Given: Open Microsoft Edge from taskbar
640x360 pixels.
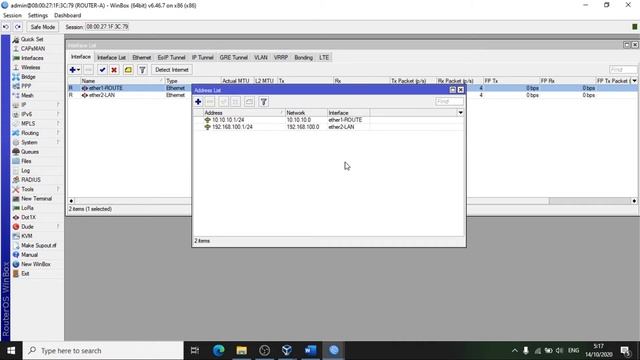Looking at the screenshot, I should tap(218, 351).
